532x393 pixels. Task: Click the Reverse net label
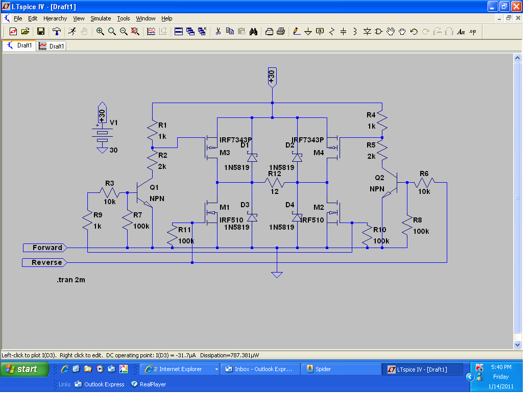coord(44,262)
